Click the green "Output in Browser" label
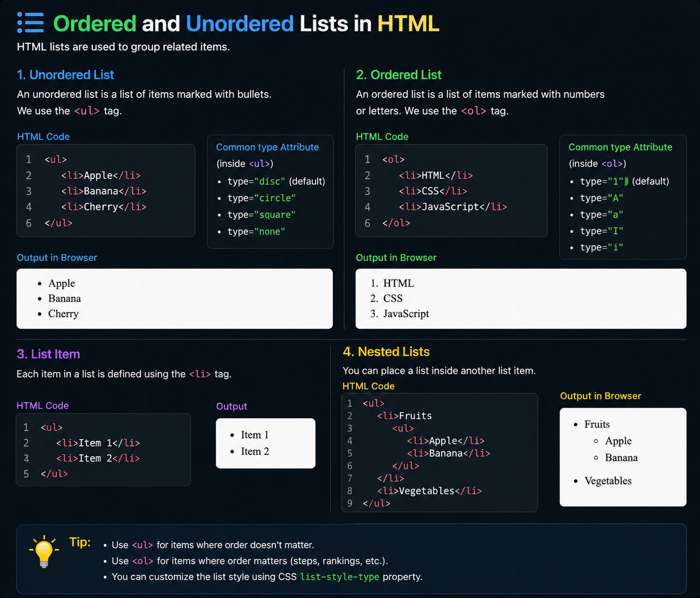The width and height of the screenshot is (700, 598). pyautogui.click(x=396, y=257)
